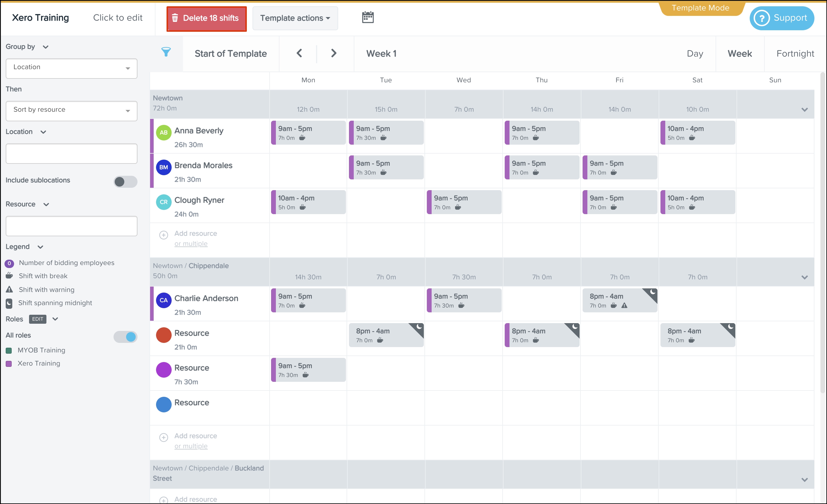Go to previous week with left arrow

pyautogui.click(x=300, y=53)
